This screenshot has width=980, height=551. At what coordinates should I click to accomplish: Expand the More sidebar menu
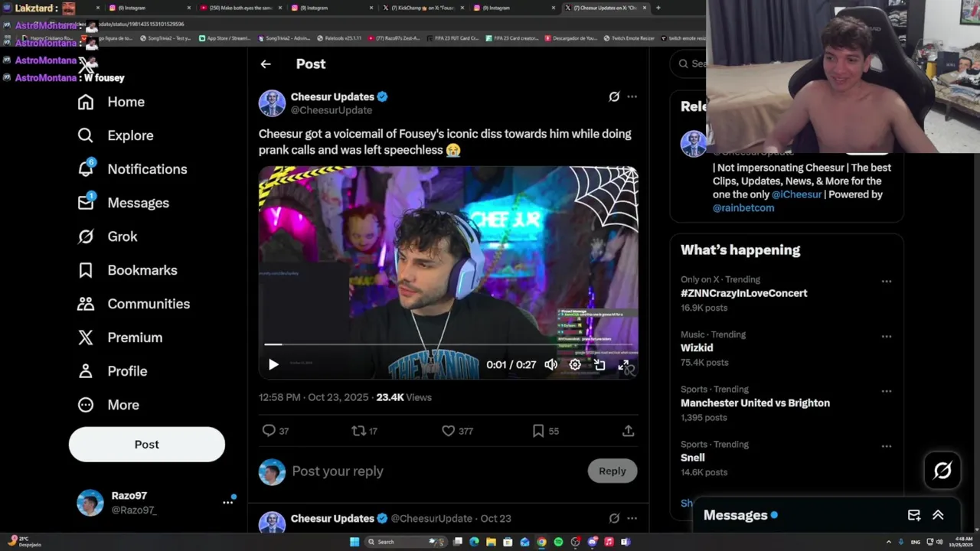(108, 405)
